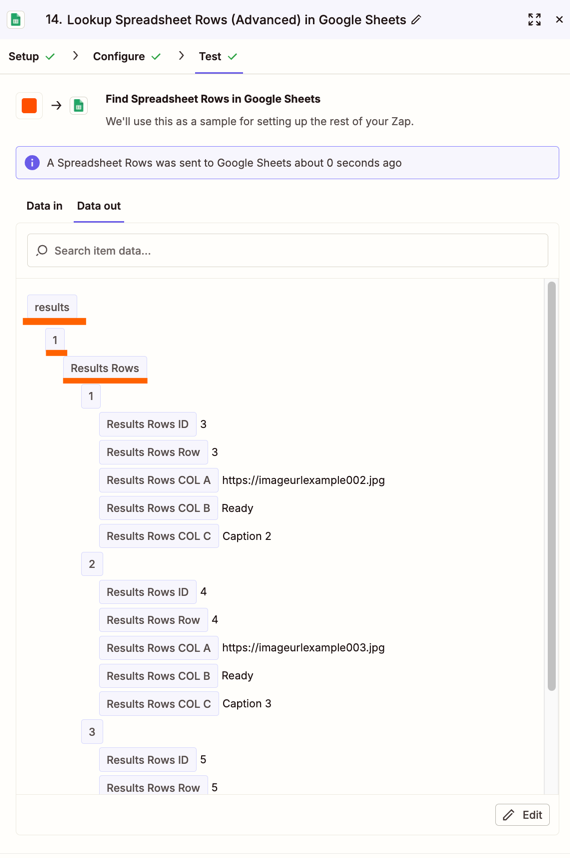Click the vertical scrollbar in data panel
The image size is (570, 858).
pyautogui.click(x=551, y=486)
